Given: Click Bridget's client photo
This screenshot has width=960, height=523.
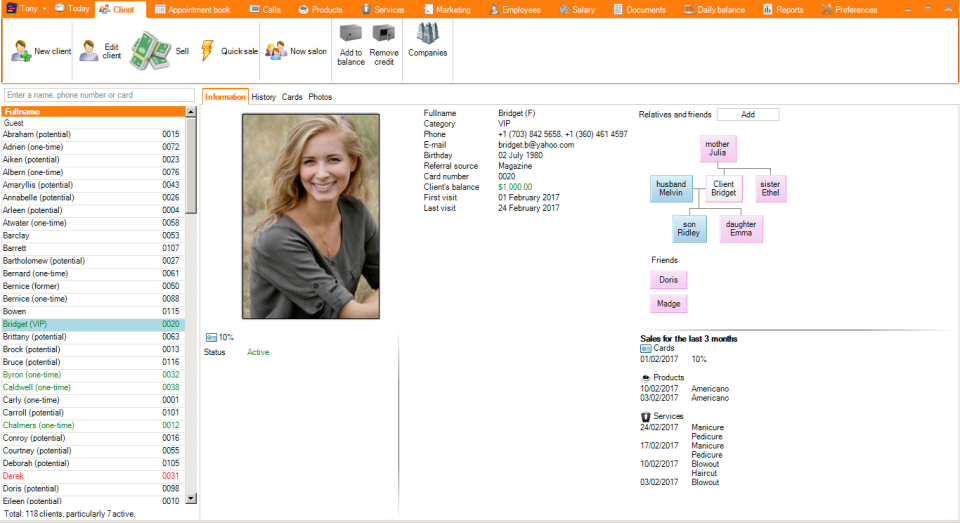Looking at the screenshot, I should 310,216.
